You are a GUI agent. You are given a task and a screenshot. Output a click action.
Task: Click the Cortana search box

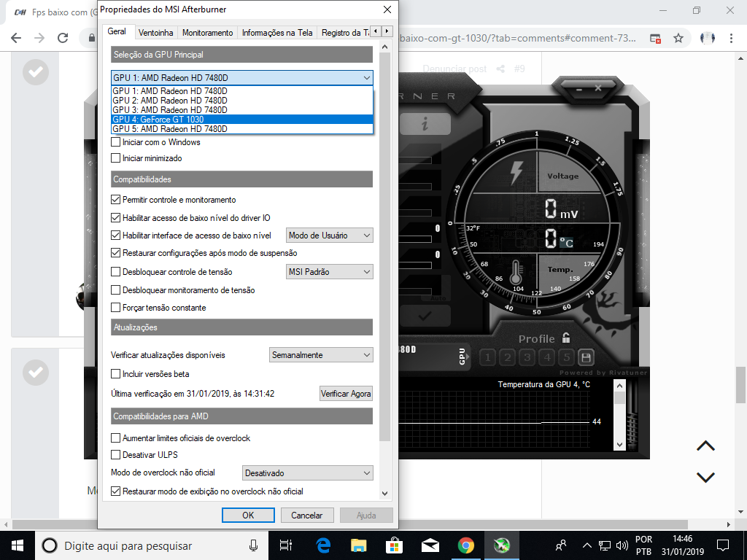152,545
